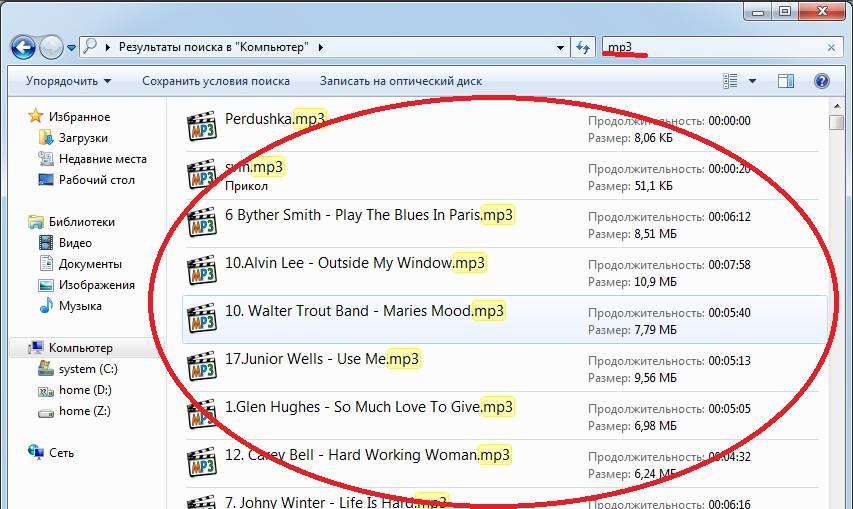Click the MP3 icon of Junior Wells track
The image size is (853, 509).
pos(202,366)
